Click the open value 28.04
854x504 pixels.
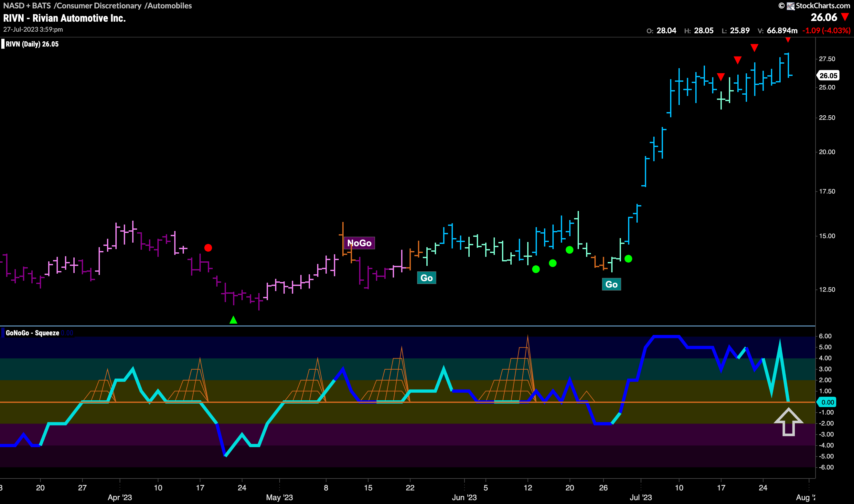(666, 31)
